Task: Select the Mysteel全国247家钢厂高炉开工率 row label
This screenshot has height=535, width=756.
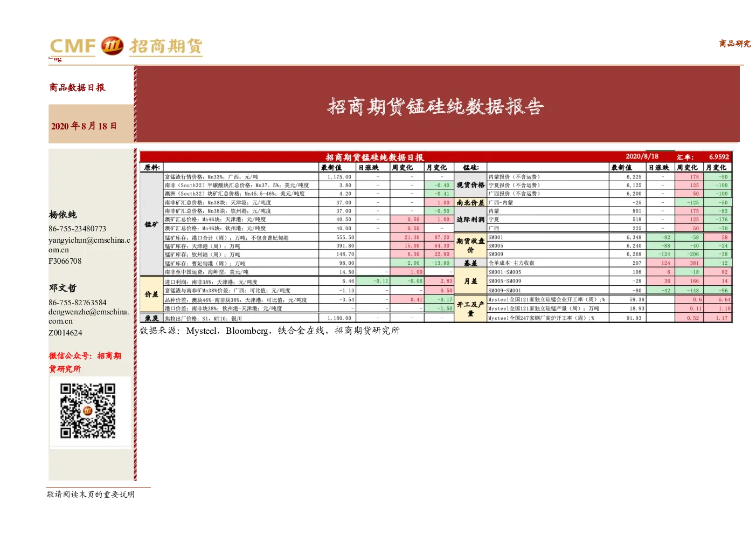Action: (x=541, y=318)
